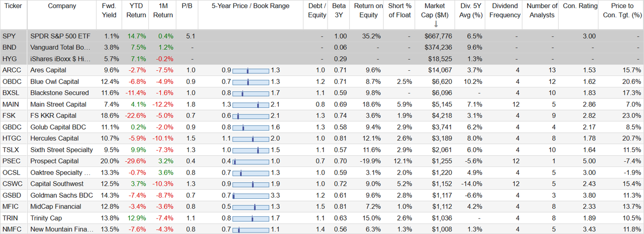
Task: Select the BXSL ticker cell
Action: 11,93
